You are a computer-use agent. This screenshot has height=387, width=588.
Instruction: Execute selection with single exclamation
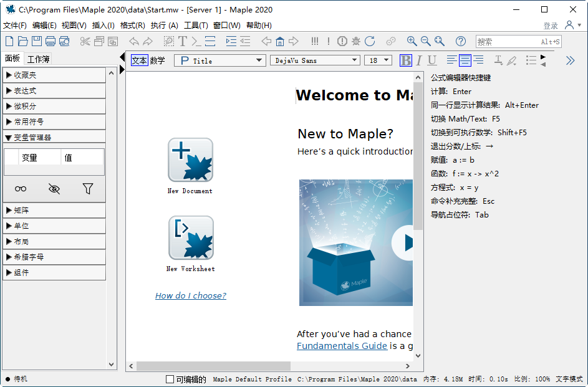tap(329, 41)
